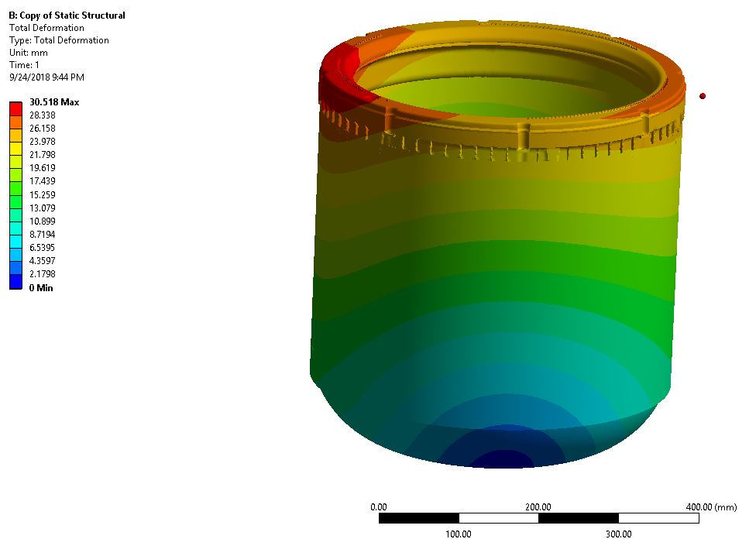Screen dimensions: 756x546
Task: Click the '400.00 (mm)' scale ruler label
Action: pos(711,507)
